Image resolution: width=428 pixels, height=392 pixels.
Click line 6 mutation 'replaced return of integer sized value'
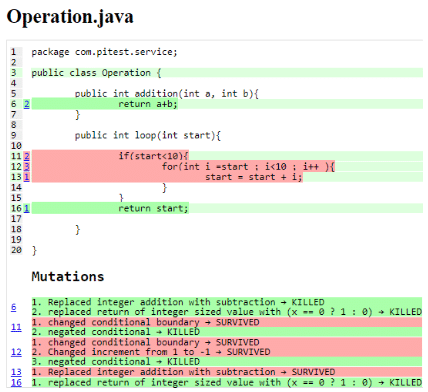227,312
